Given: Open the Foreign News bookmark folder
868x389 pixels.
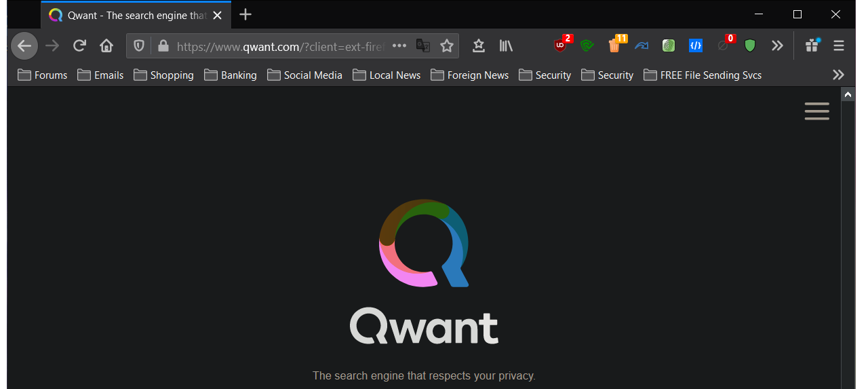Looking at the screenshot, I should (x=469, y=75).
